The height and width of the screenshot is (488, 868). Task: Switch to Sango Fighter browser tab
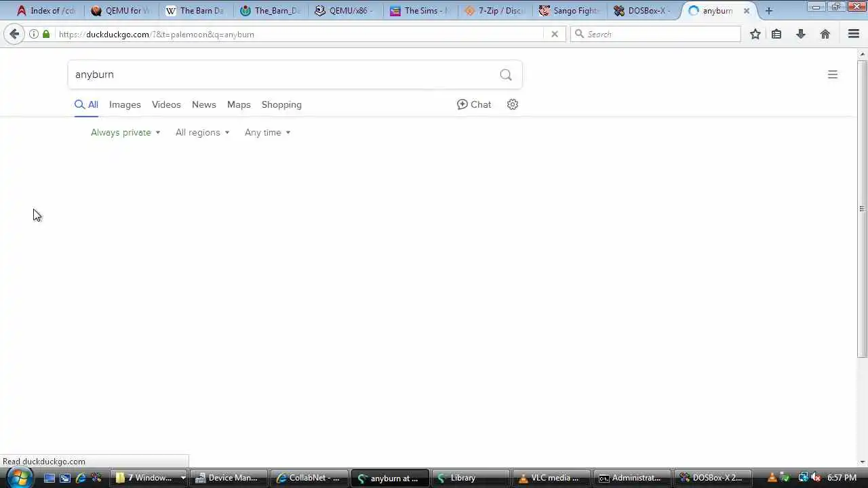pos(568,11)
